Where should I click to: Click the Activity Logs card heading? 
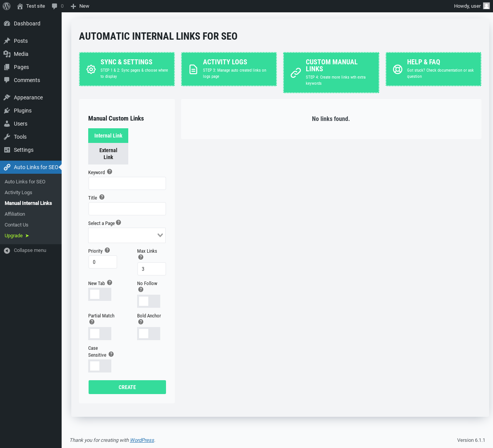point(225,62)
